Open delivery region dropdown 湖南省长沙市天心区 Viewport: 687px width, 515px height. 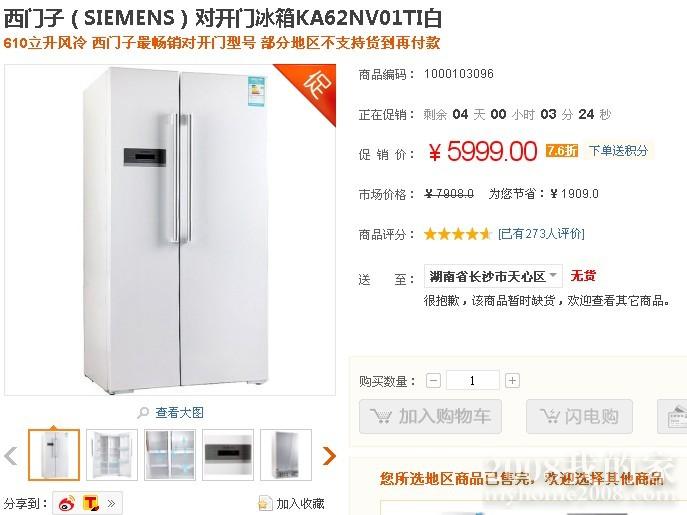(493, 276)
